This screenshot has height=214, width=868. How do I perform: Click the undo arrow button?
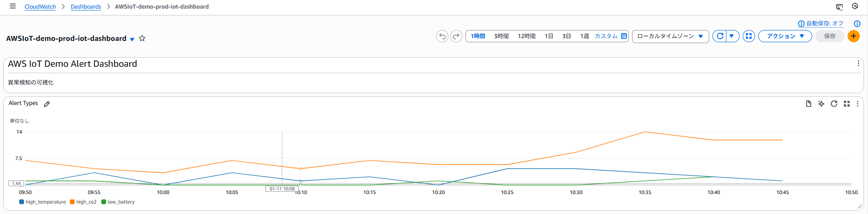tap(442, 36)
